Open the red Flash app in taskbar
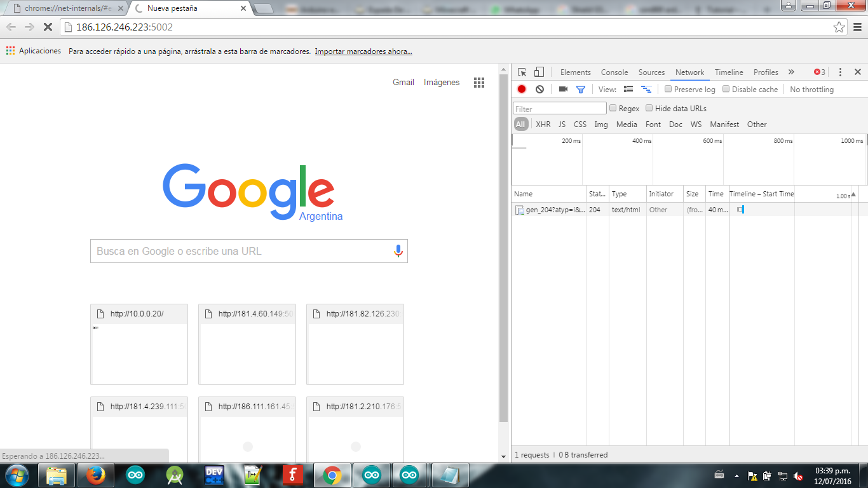The image size is (868, 488). coord(292,475)
